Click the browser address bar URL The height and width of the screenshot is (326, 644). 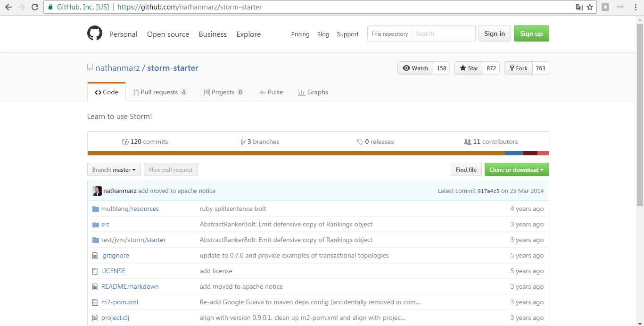190,7
